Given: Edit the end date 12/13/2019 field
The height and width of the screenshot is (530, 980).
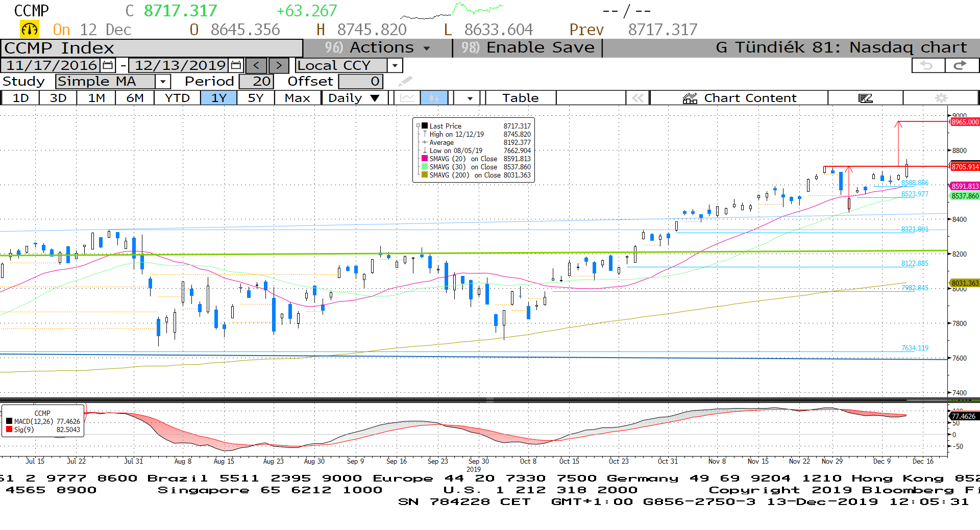Looking at the screenshot, I should pos(180,65).
